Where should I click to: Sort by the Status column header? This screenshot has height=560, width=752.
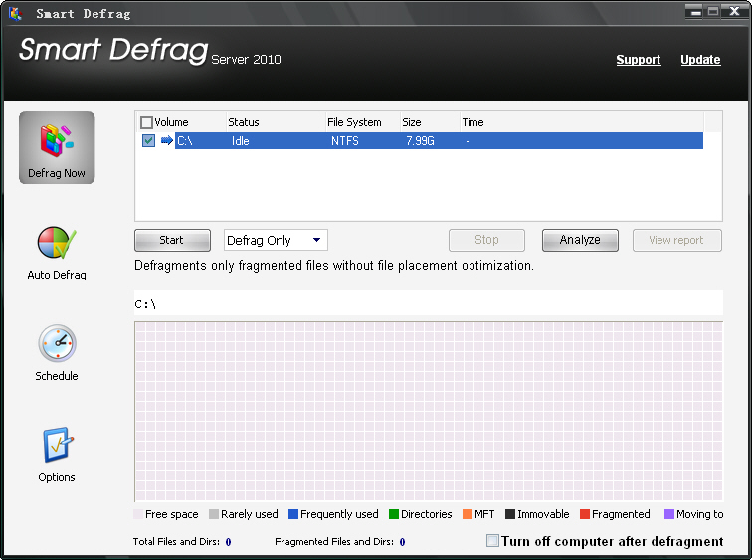[x=276, y=122]
